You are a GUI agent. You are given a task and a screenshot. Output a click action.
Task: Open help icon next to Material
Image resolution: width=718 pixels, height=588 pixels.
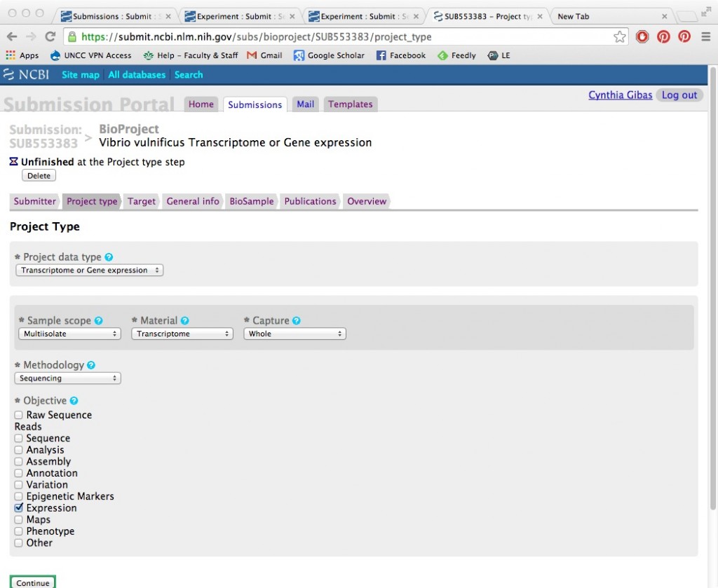click(x=185, y=321)
